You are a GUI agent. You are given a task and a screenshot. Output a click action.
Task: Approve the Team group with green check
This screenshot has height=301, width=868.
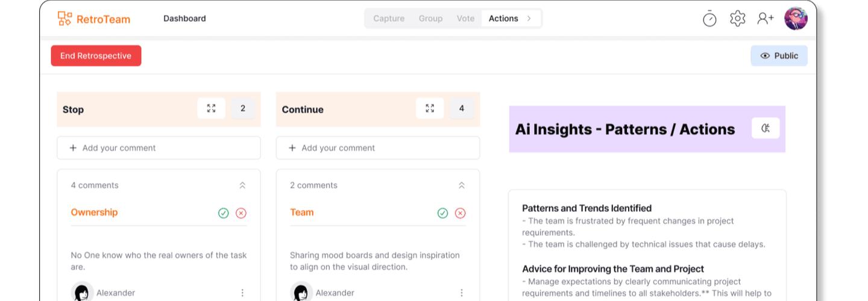click(442, 213)
